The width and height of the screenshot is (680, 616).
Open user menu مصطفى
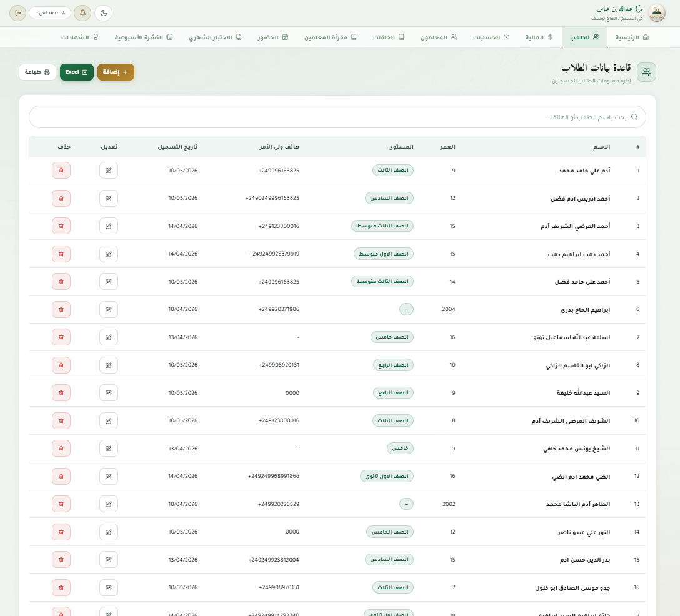[x=50, y=13]
